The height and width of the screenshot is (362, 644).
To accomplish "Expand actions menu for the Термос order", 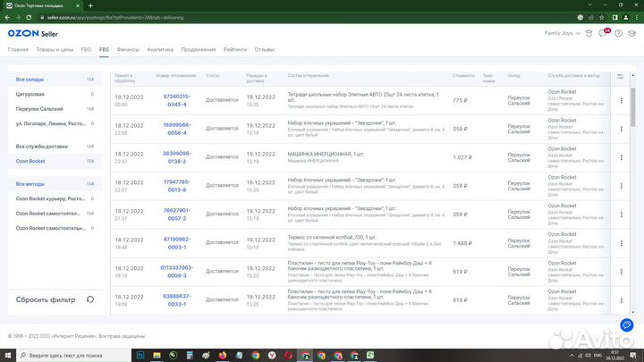I will tap(620, 243).
